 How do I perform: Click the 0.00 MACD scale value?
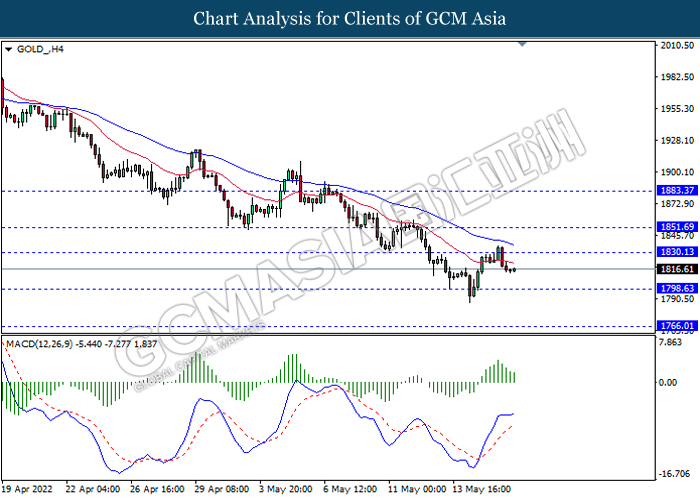668,383
